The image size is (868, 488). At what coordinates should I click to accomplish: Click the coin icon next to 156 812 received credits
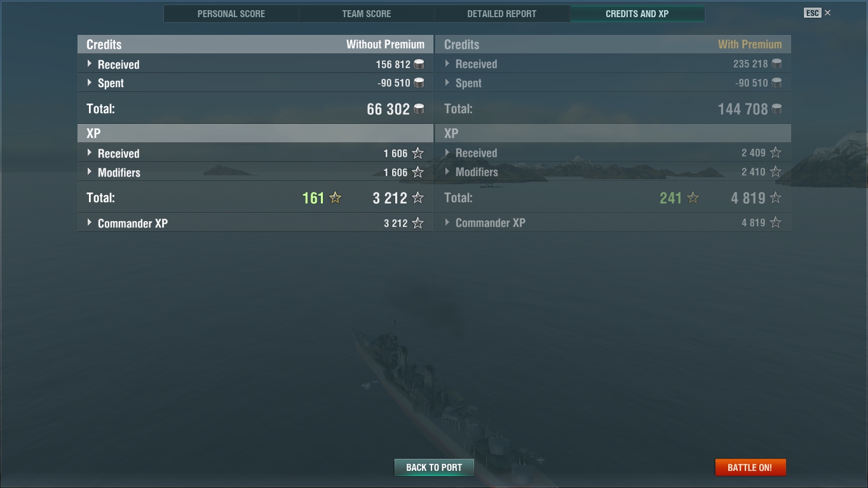click(419, 64)
